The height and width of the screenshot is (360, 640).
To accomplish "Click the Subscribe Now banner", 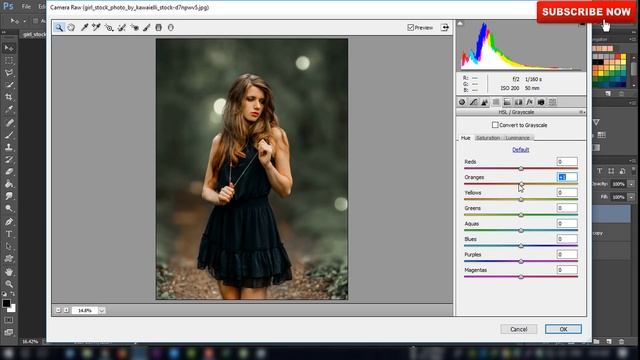I will [586, 12].
